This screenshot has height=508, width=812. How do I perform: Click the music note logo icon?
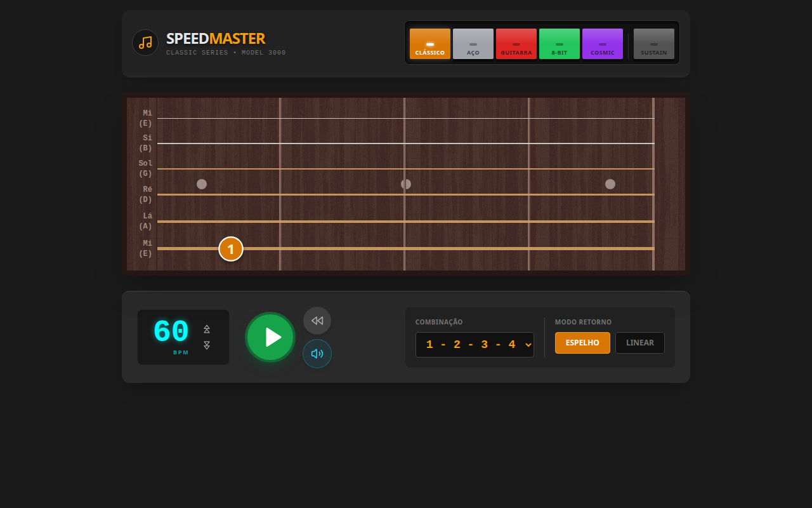[x=145, y=43]
